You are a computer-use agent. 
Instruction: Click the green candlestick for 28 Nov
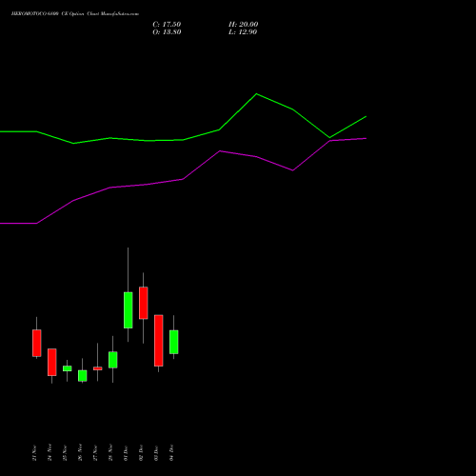pos(113,360)
